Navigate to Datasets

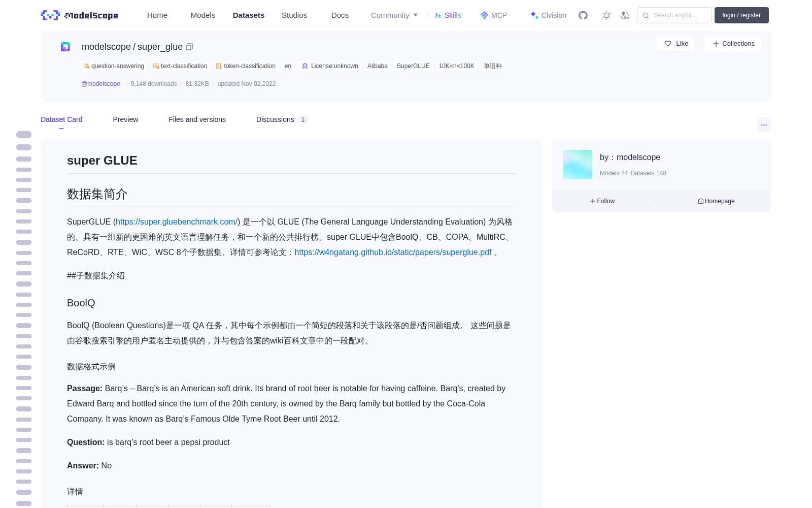[x=249, y=15]
